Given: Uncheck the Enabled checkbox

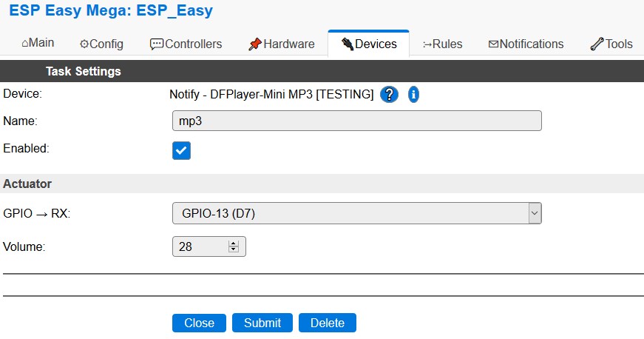Looking at the screenshot, I should click(x=181, y=150).
